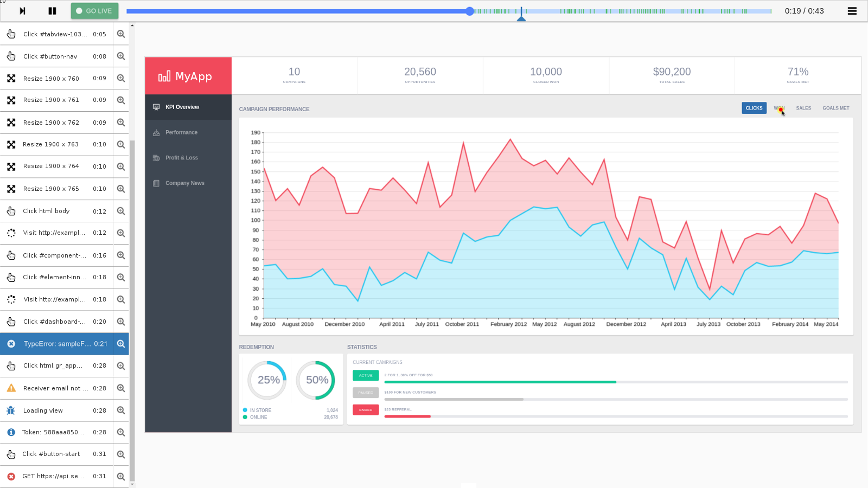Image resolution: width=868 pixels, height=488 pixels.
Task: Click the error icon on GET api request
Action: click(11, 476)
